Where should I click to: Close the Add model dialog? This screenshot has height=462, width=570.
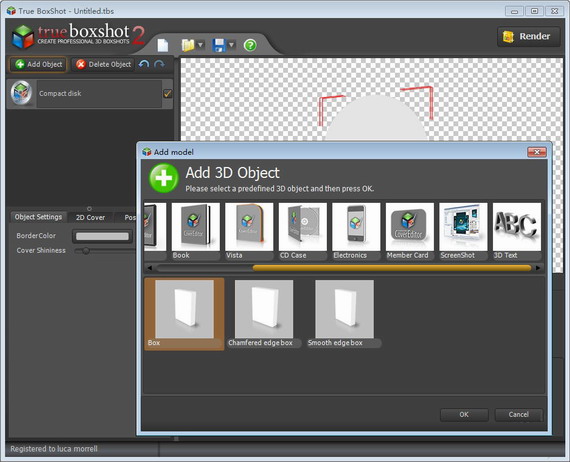pos(537,152)
